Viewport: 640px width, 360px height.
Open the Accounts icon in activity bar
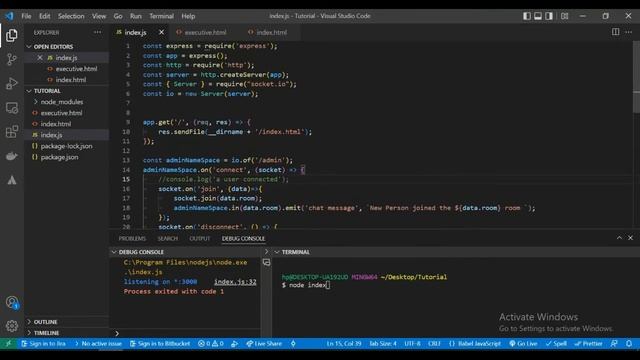tap(11, 302)
